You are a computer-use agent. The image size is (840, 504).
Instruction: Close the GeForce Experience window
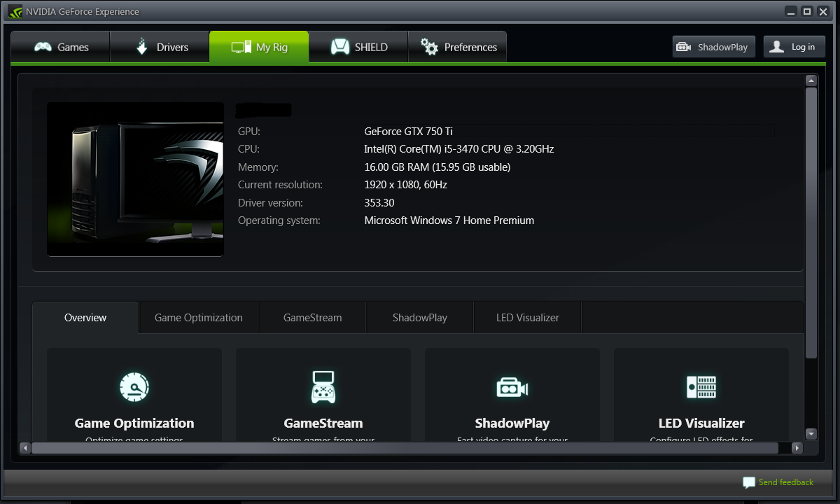point(822,11)
